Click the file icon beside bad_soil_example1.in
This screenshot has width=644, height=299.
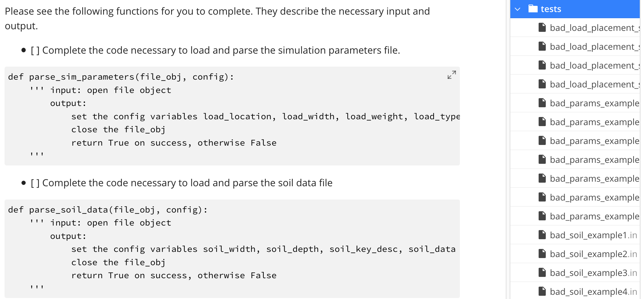pos(542,235)
